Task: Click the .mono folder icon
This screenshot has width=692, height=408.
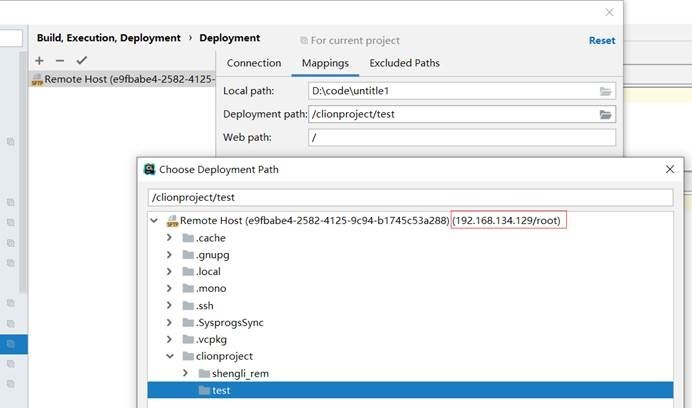Action: [x=188, y=288]
